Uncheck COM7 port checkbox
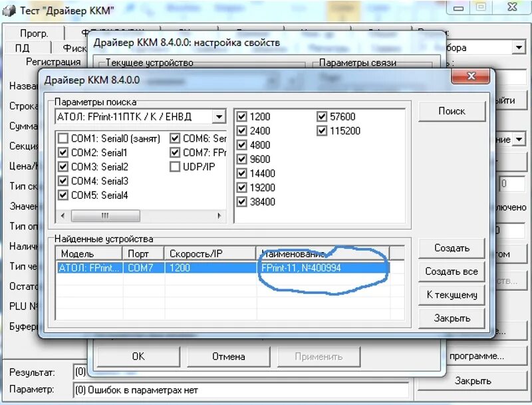The height and width of the screenshot is (405, 532). click(175, 153)
